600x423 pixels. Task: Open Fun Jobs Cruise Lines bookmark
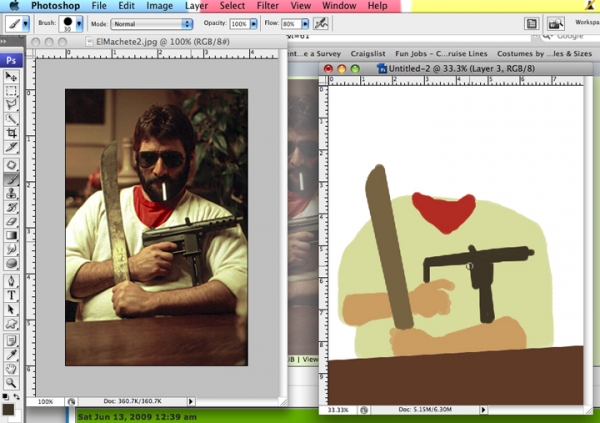[x=441, y=54]
